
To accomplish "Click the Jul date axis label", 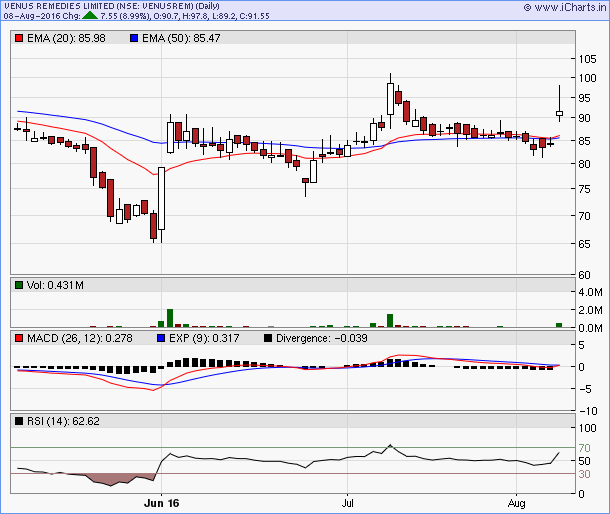I will click(x=347, y=503).
